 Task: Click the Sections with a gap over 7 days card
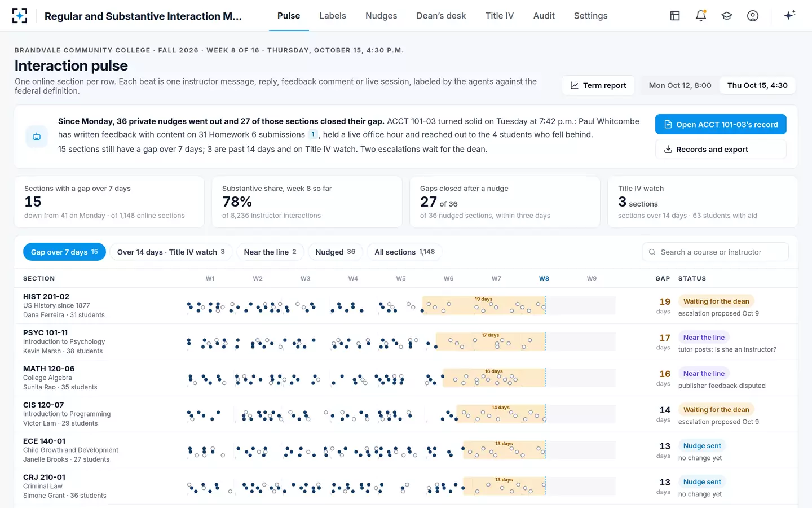(x=109, y=202)
